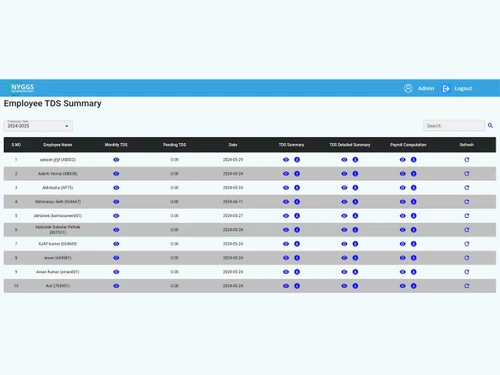
Task: Click the Pending TDS column header
Action: click(174, 145)
